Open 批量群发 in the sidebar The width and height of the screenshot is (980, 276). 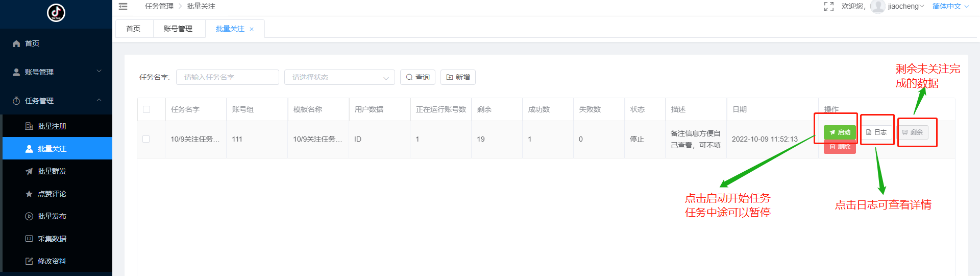(x=52, y=171)
